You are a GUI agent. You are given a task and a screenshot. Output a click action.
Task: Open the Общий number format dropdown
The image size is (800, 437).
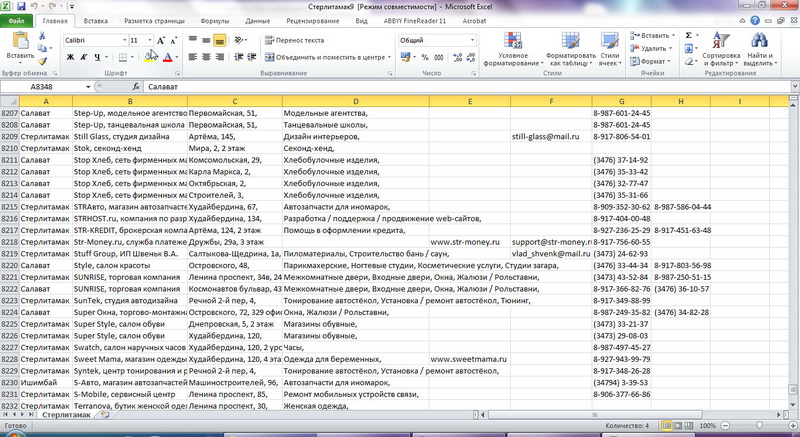click(x=472, y=40)
